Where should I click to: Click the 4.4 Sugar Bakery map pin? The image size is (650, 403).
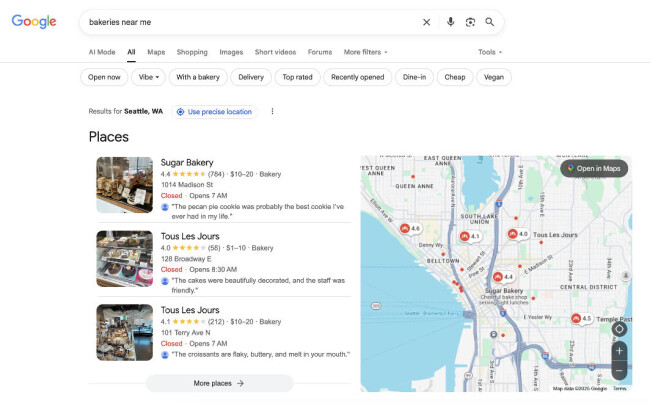(503, 277)
